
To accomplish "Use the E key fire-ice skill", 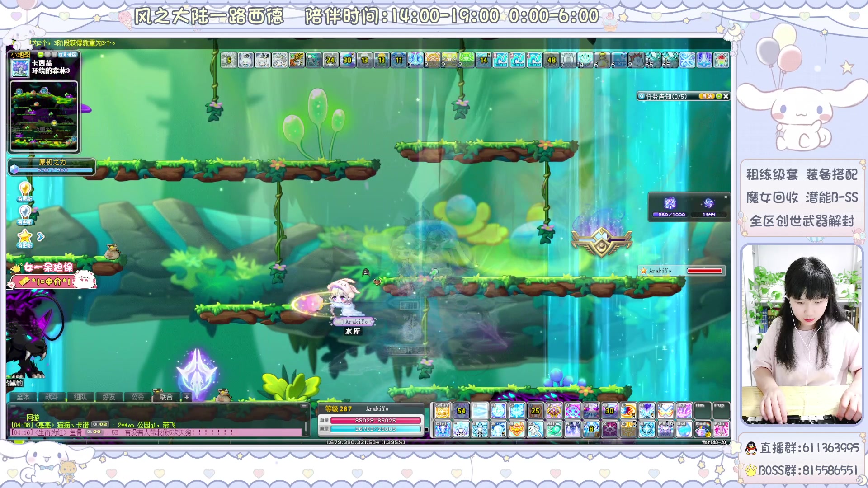I will pyautogui.click(x=628, y=411).
